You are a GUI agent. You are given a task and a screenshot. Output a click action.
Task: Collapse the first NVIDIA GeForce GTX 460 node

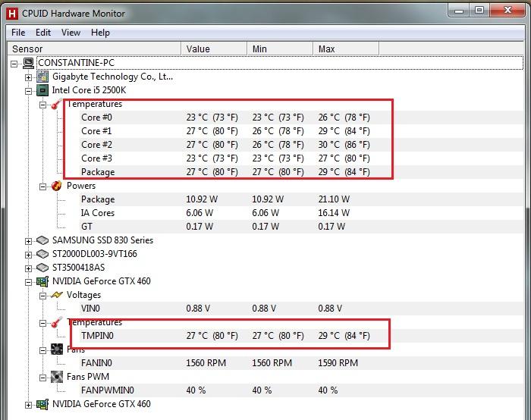[x=29, y=282]
